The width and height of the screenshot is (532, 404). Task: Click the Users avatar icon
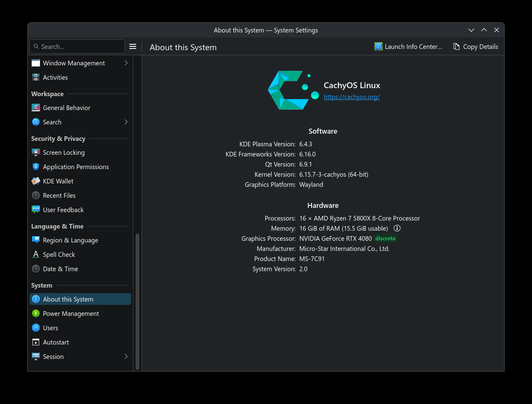[36, 328]
